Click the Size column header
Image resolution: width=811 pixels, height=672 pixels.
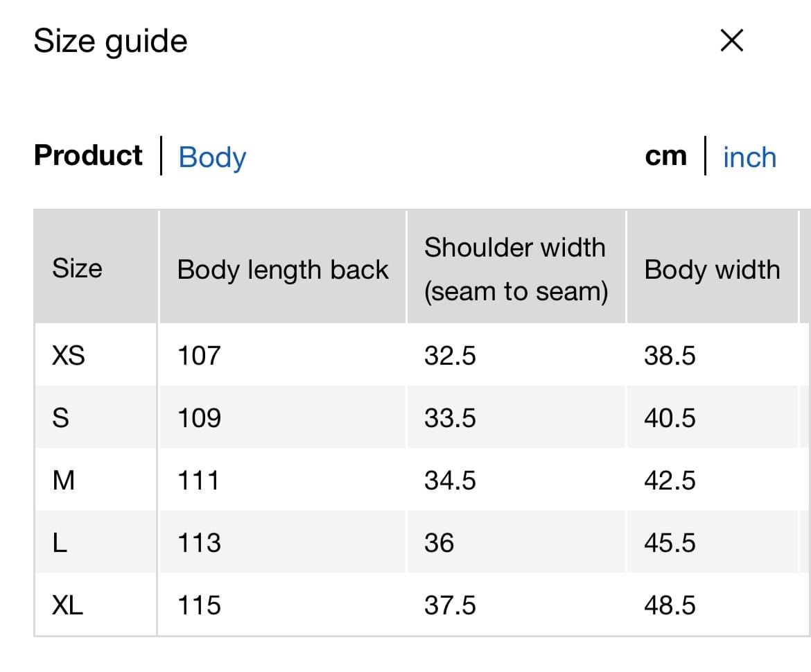[77, 268]
